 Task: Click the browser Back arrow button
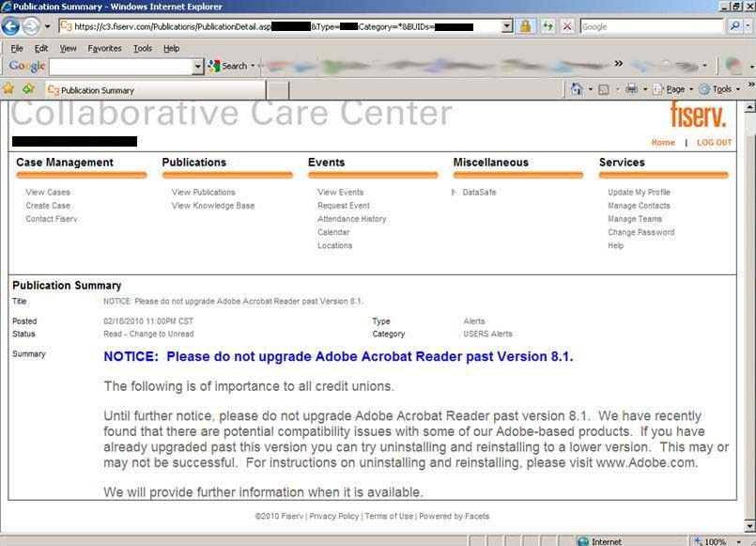(x=10, y=26)
